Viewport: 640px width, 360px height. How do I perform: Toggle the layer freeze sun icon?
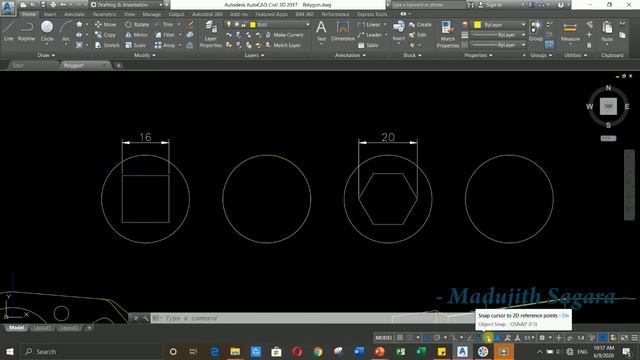[x=236, y=24]
